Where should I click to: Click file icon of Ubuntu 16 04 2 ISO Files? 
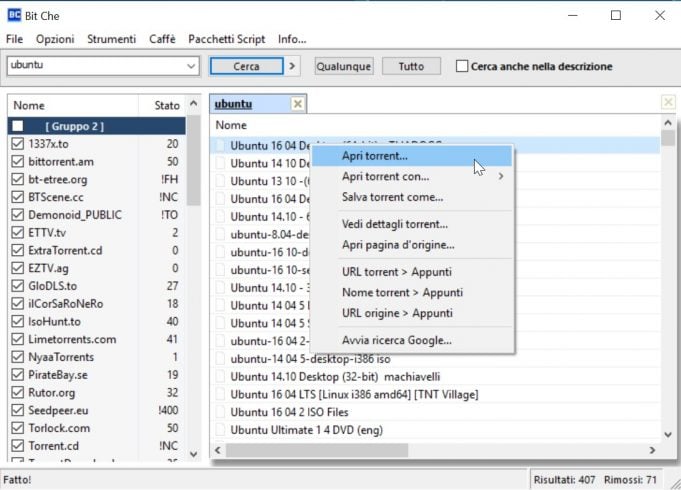220,412
